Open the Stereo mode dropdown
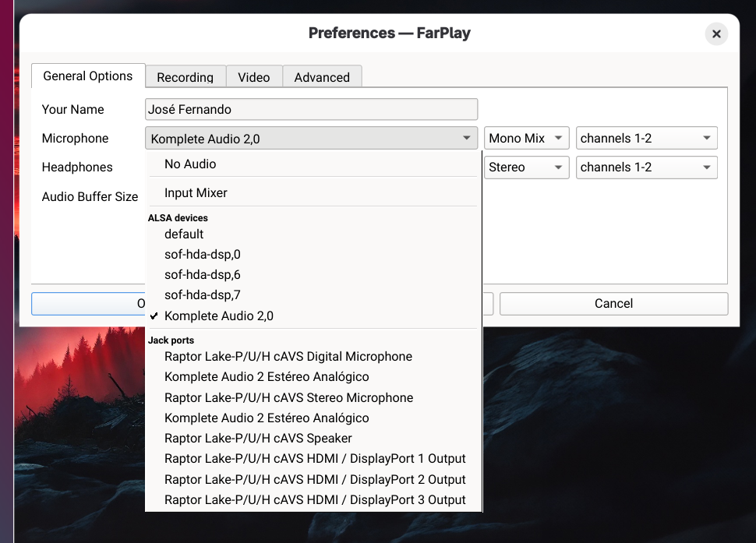 (x=526, y=167)
